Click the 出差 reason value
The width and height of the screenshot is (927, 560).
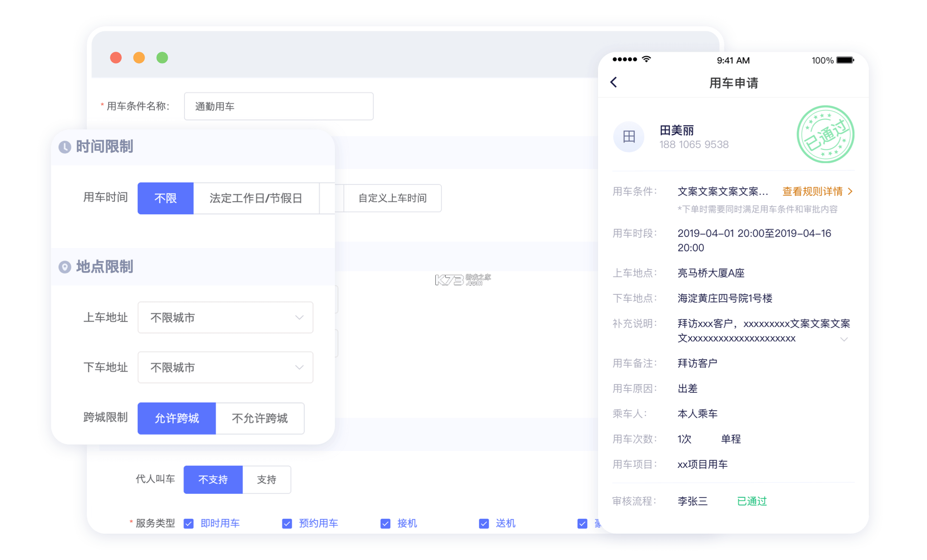pyautogui.click(x=688, y=389)
